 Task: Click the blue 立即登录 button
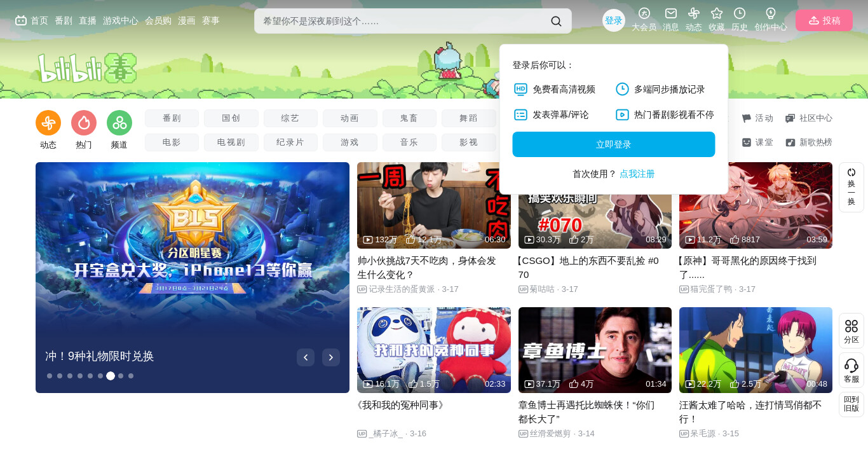pos(614,144)
